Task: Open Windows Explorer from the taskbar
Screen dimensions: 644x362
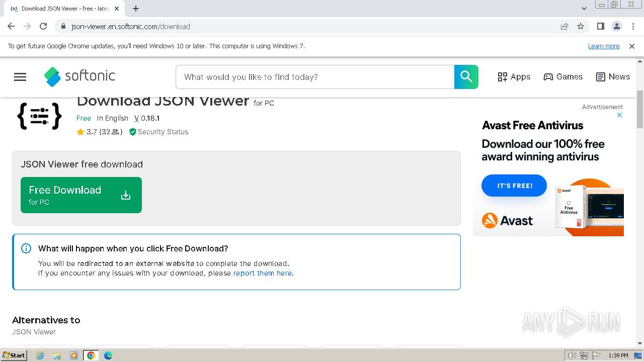Action: pos(57,355)
